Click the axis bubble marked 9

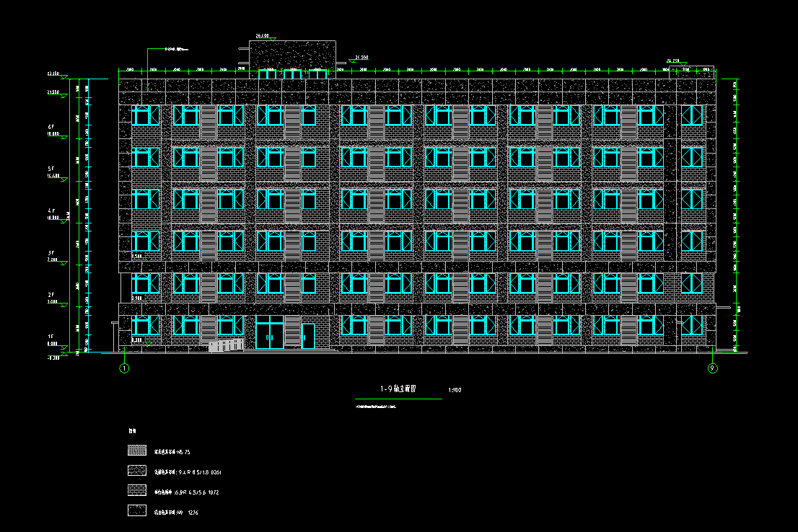(713, 368)
